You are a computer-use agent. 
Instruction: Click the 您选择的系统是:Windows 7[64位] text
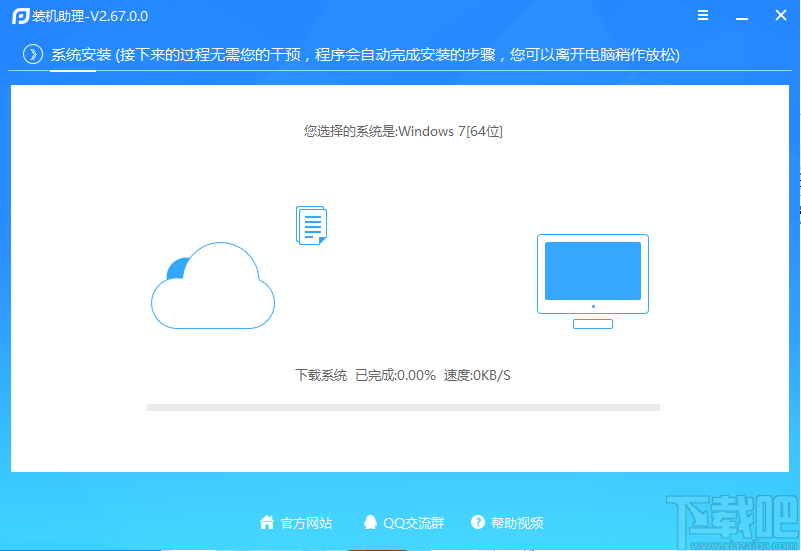(403, 131)
